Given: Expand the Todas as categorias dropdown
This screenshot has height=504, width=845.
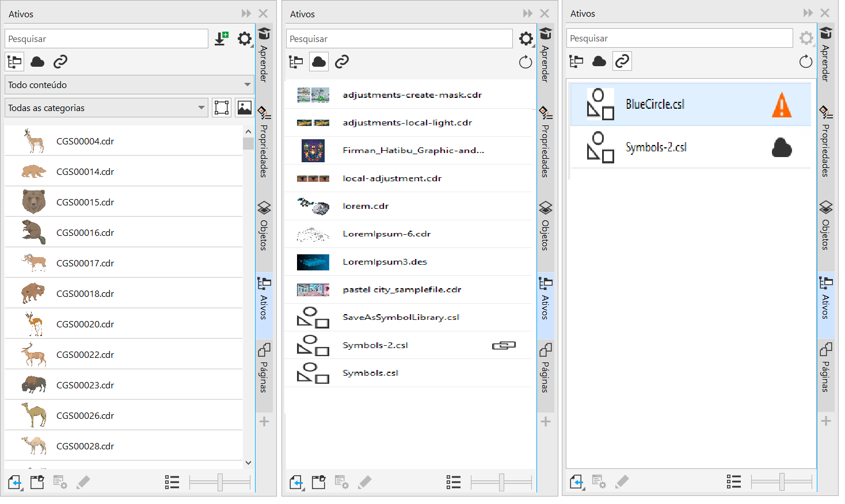Looking at the screenshot, I should tap(106, 108).
